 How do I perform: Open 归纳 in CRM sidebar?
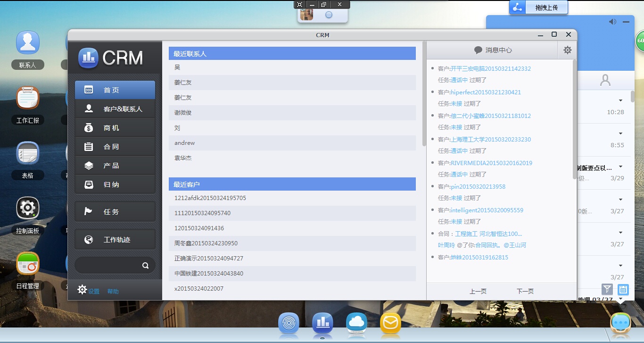pyautogui.click(x=115, y=184)
